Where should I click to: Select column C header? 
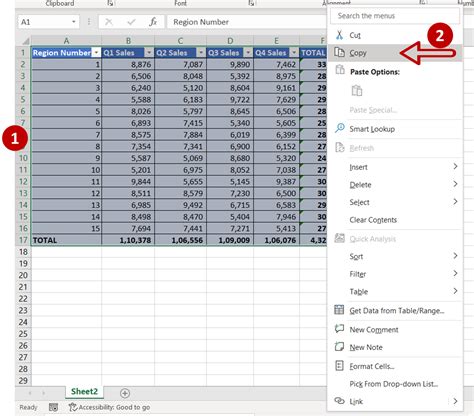tap(180, 41)
